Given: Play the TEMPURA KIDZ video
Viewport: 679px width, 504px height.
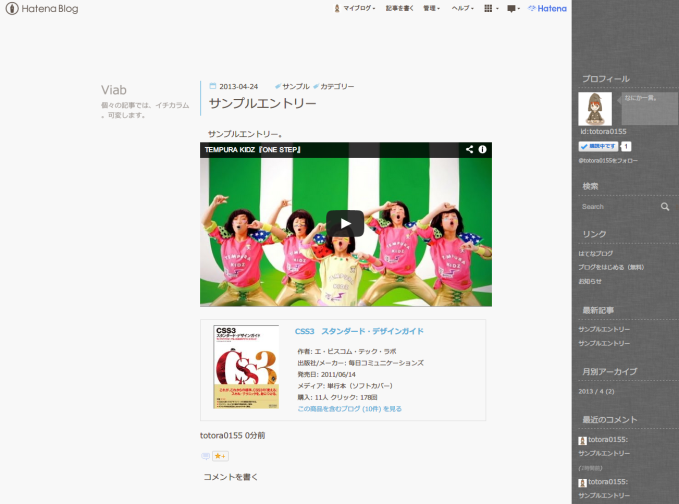Looking at the screenshot, I should 345,223.
